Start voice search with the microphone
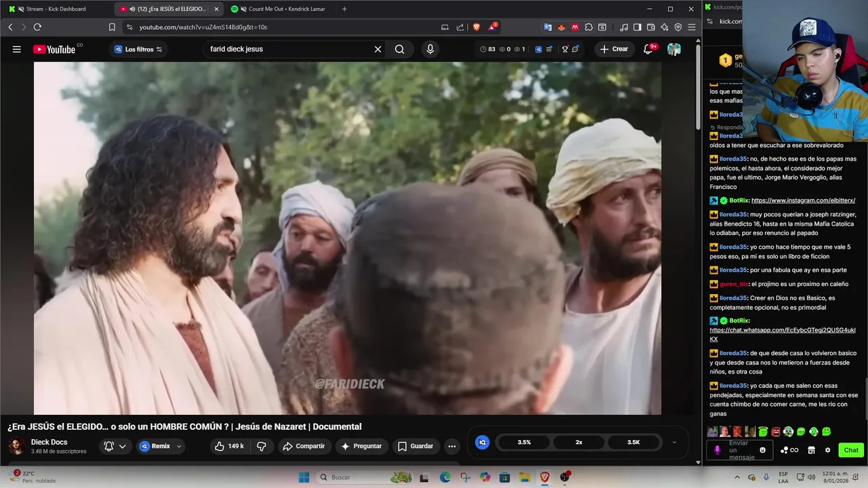The image size is (868, 488). 430,49
